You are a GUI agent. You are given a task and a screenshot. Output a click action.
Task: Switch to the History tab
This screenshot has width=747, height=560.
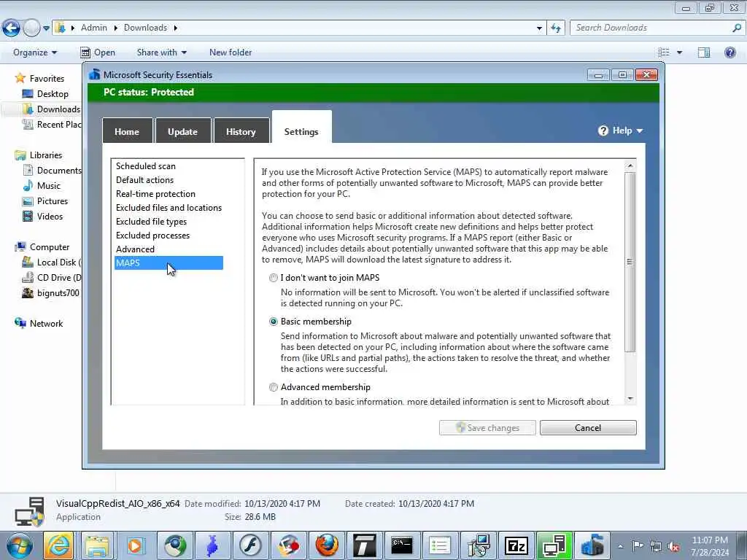(x=241, y=131)
